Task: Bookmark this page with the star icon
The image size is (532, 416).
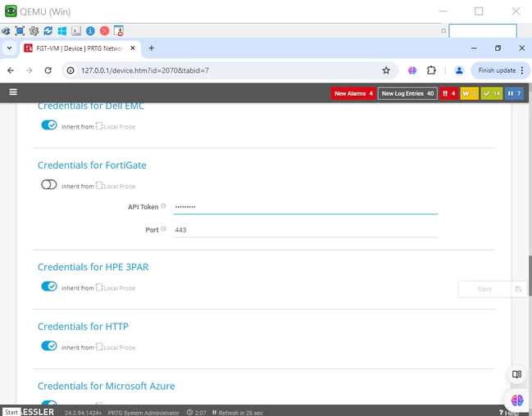Action: 386,70
